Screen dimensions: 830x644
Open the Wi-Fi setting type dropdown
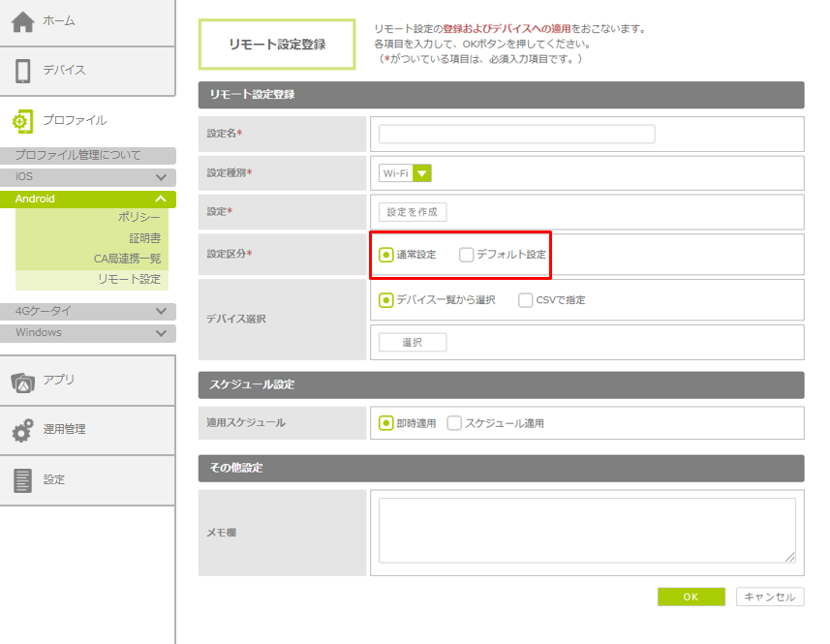[x=421, y=173]
